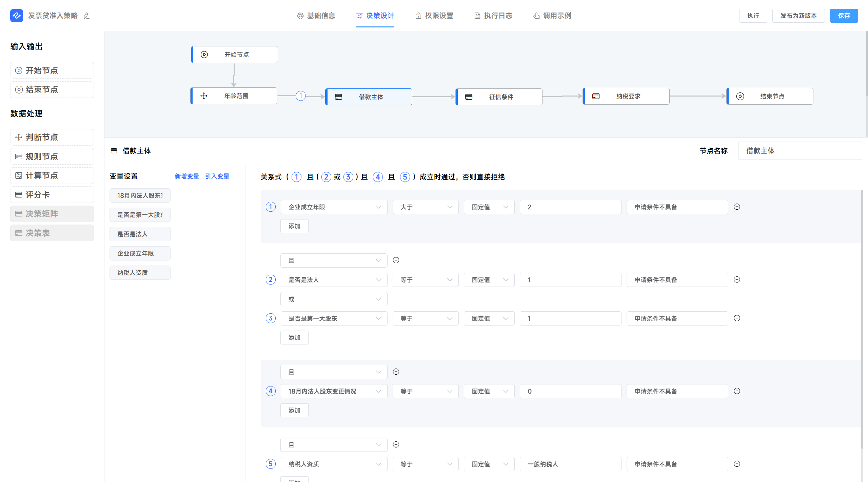Open the 是否是法人 variable dropdown
This screenshot has height=482, width=868.
(x=334, y=280)
